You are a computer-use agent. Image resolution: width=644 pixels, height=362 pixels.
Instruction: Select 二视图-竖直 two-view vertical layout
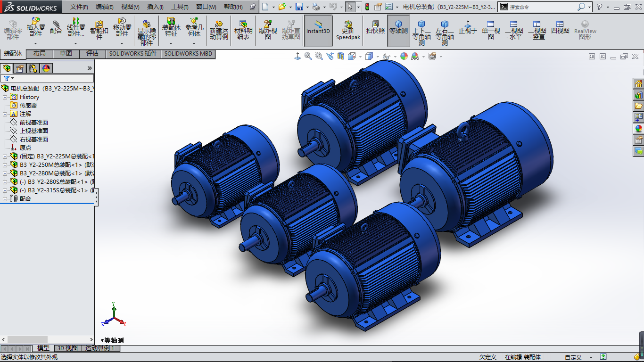[x=537, y=30]
